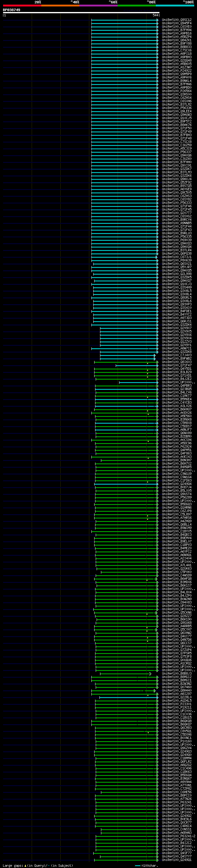Screen dimensions: 197x868
Task: Select UniRef100_B5M6E4
Action: pos(176,399)
